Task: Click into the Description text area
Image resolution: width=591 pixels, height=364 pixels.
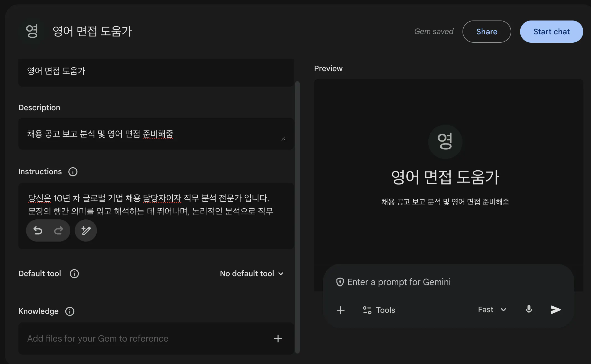Action: coord(156,134)
